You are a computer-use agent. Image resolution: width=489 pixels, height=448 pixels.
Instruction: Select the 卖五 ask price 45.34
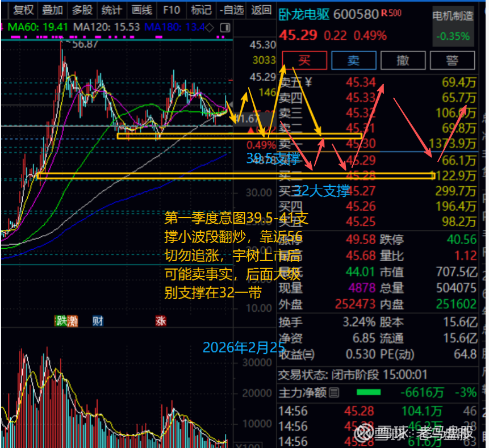click(361, 82)
